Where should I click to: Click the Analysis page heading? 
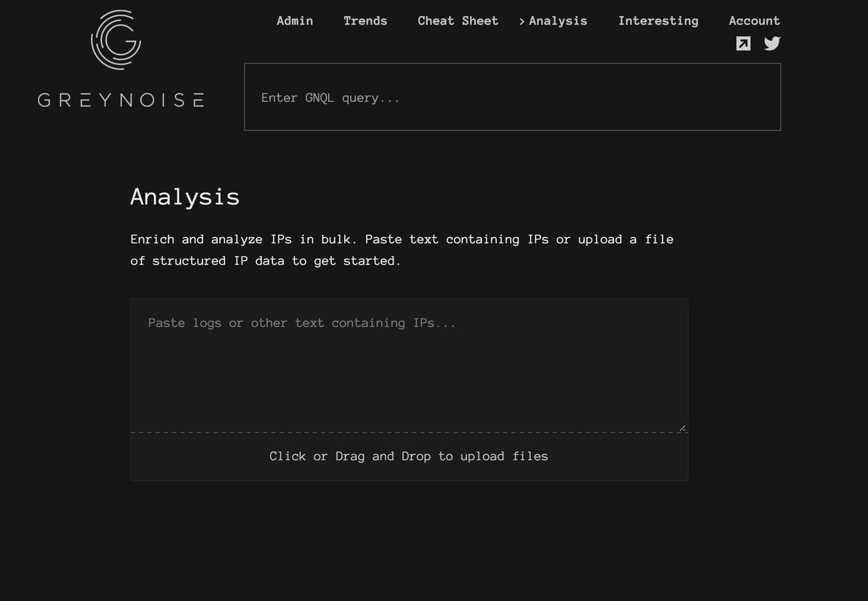pyautogui.click(x=185, y=197)
